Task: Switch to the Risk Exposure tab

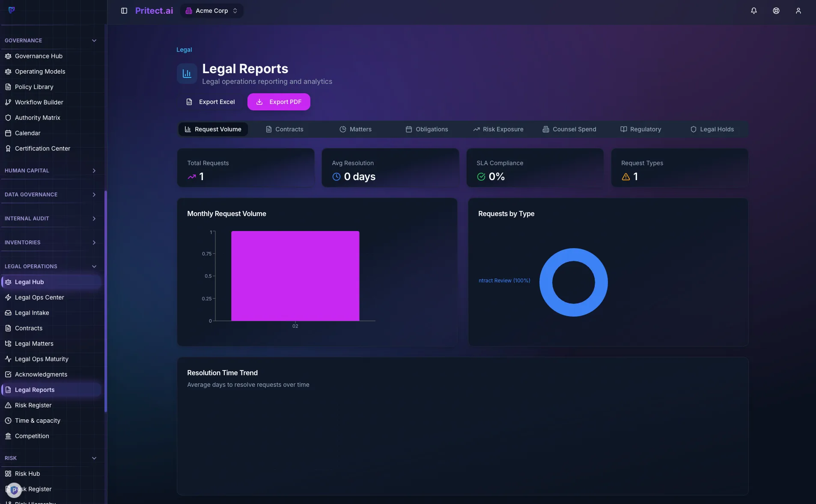Action: [x=498, y=129]
